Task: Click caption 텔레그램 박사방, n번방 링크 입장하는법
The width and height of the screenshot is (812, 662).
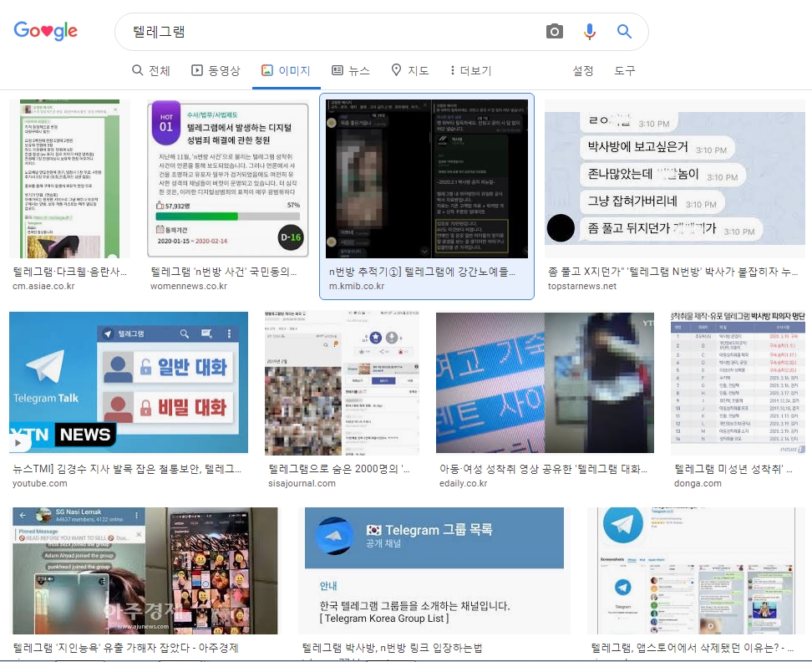Action: point(392,648)
